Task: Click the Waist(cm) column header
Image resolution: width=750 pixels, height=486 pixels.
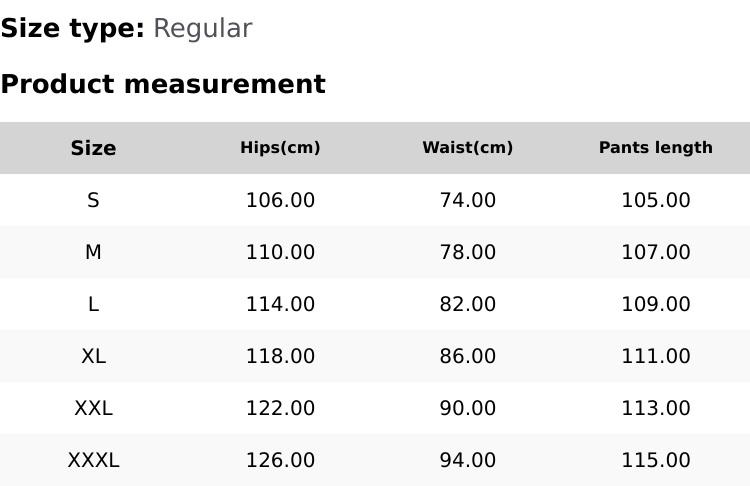Action: (x=467, y=148)
